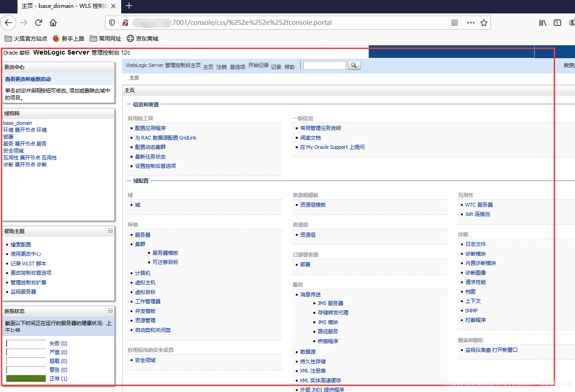Select the base_domain browser tab

[x=69, y=6]
